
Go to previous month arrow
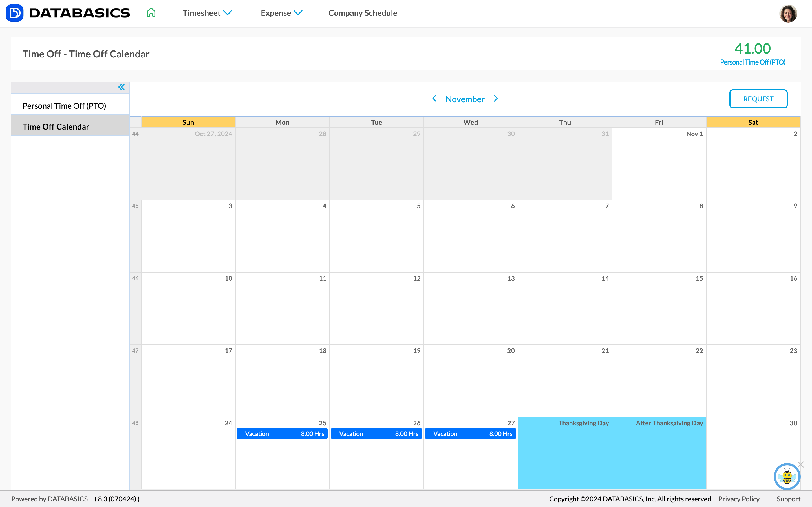434,99
